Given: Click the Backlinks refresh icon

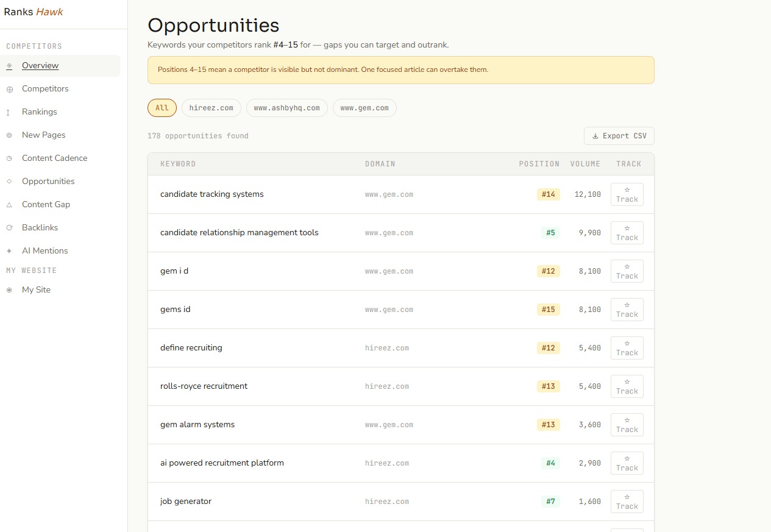Looking at the screenshot, I should [x=9, y=228].
